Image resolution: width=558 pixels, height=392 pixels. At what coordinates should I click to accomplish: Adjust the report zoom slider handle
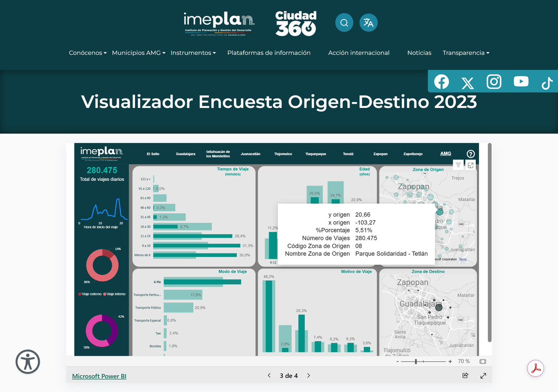[416, 361]
